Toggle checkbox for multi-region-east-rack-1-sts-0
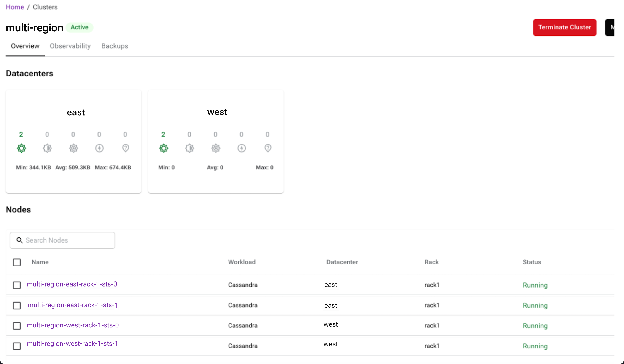Viewport: 624px width, 364px height. [16, 285]
